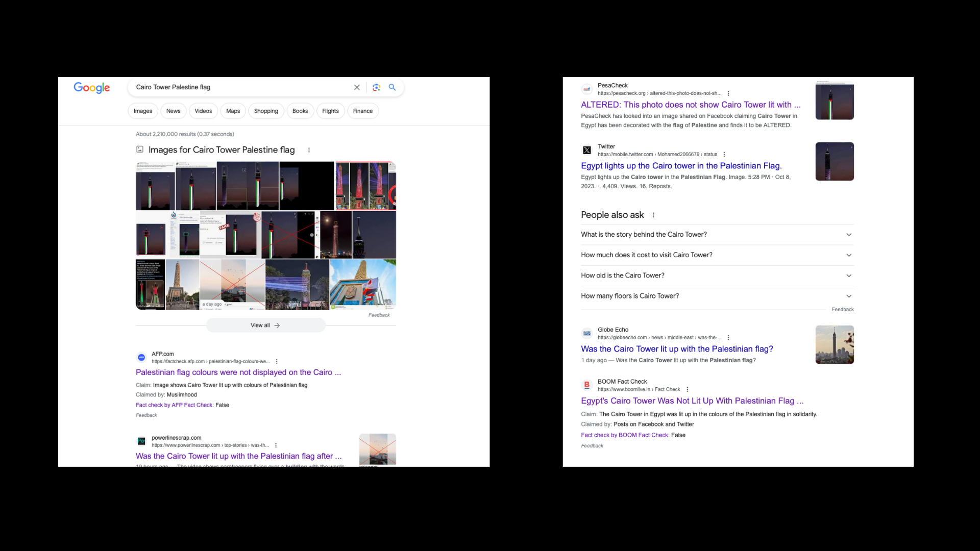Viewport: 980px width, 551px height.
Task: Click Feedback below the BOOM fact check
Action: click(x=592, y=446)
